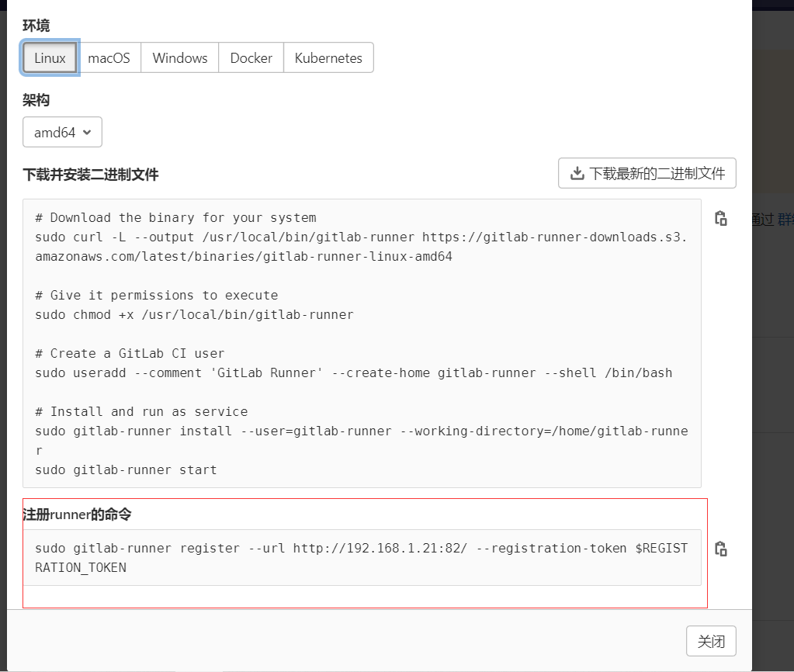
Task: Close the dialog with the 关闭 button
Action: 711,641
